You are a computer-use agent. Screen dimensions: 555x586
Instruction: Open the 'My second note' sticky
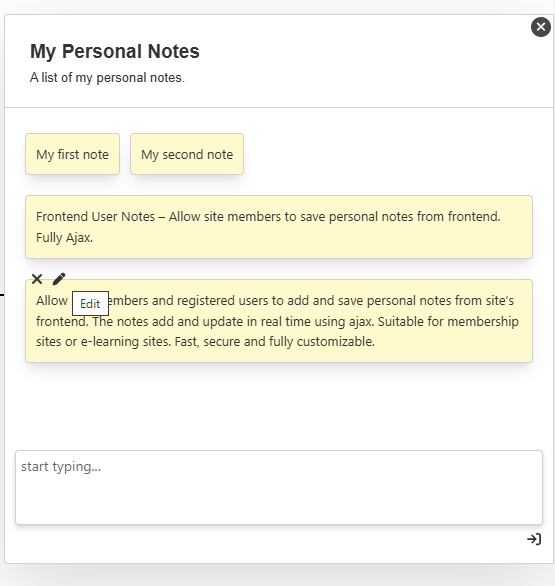click(187, 154)
